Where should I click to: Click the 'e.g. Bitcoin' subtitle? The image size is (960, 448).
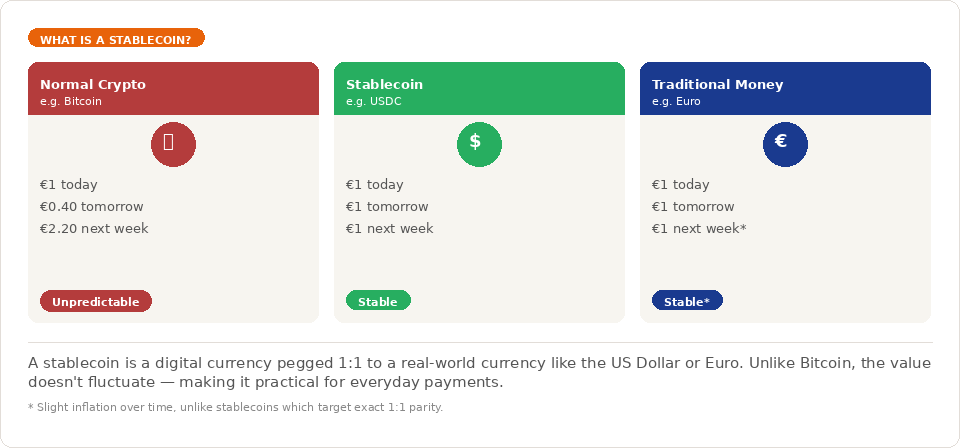[x=71, y=101]
